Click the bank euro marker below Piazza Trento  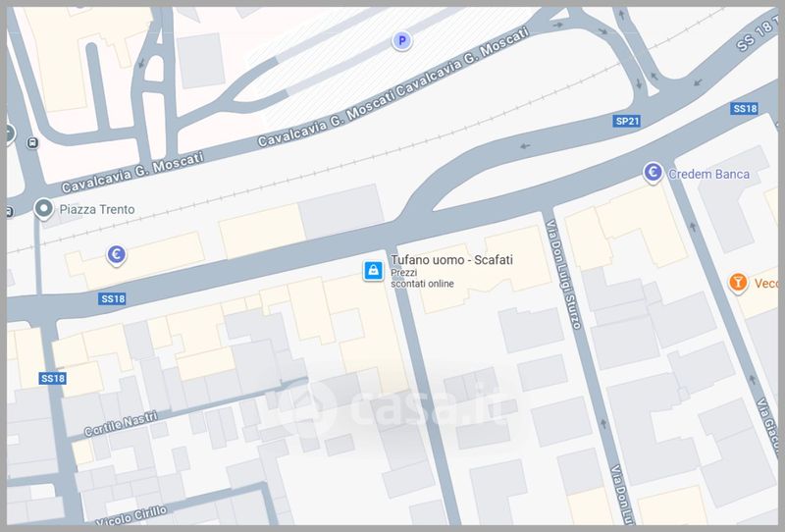coord(116,255)
